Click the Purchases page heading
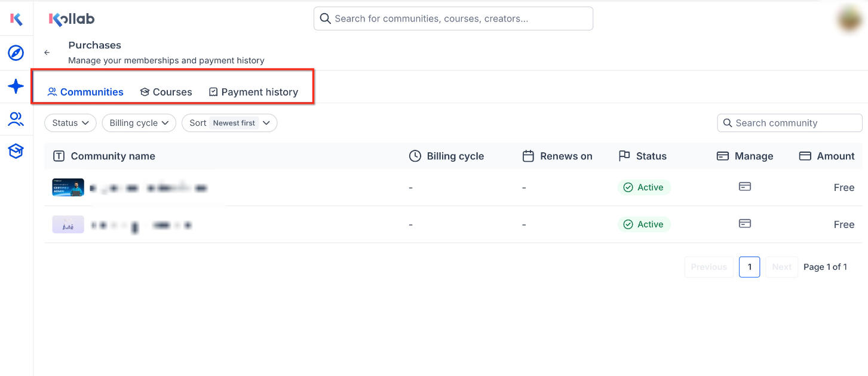This screenshot has height=376, width=868. pyautogui.click(x=94, y=45)
